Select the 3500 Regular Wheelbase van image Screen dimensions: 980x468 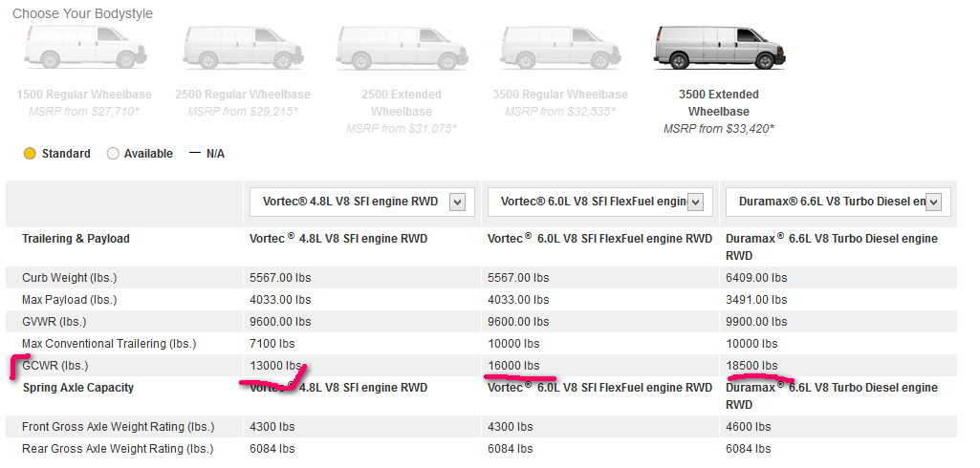click(x=559, y=47)
